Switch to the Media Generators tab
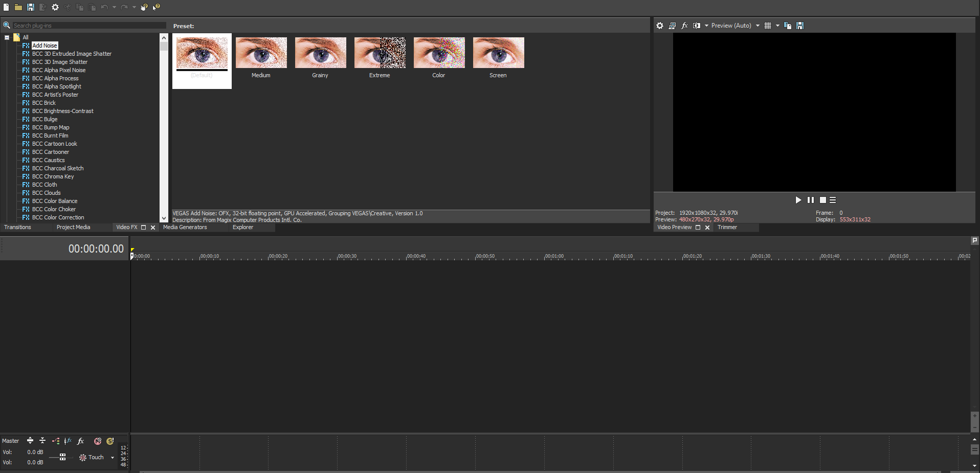Screen dimensions: 980x473 185,227
